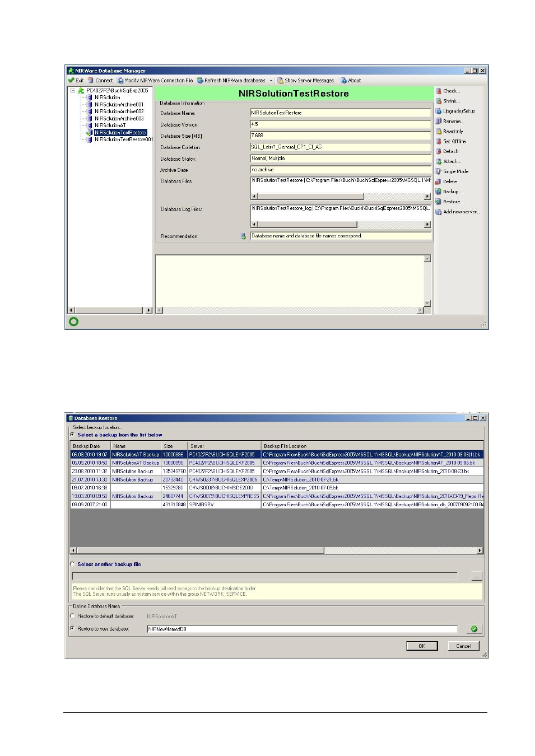Viewport: 535px width, 756px height.
Task: Click the Delete database icon
Action: coord(439,181)
